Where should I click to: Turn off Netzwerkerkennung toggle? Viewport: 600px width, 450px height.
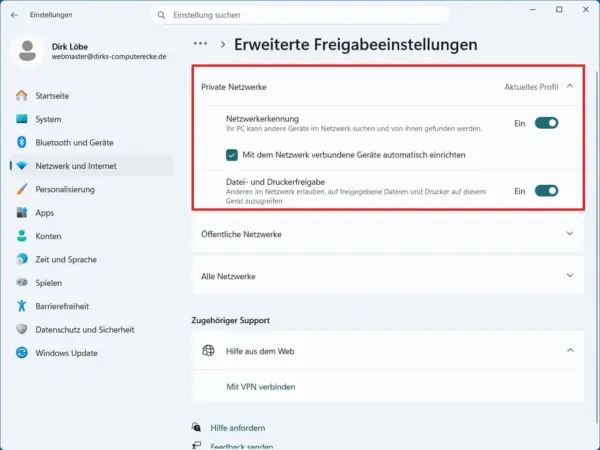coord(546,123)
